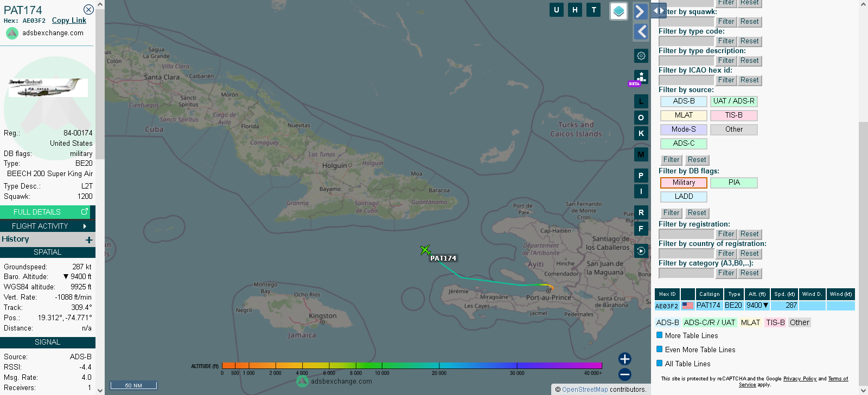
Task: Toggle sidebar width with double-arrow button
Action: [x=659, y=11]
